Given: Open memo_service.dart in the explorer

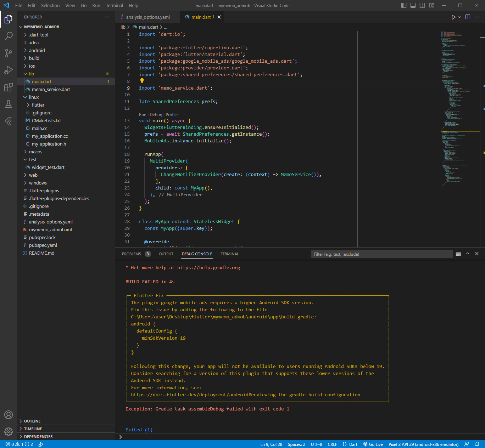Looking at the screenshot, I should 66,89.
